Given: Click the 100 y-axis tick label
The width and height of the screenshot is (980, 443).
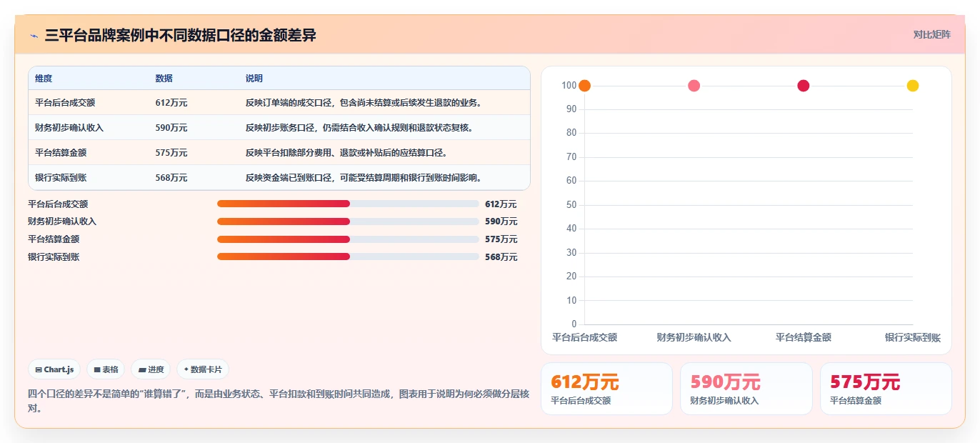Looking at the screenshot, I should (569, 86).
